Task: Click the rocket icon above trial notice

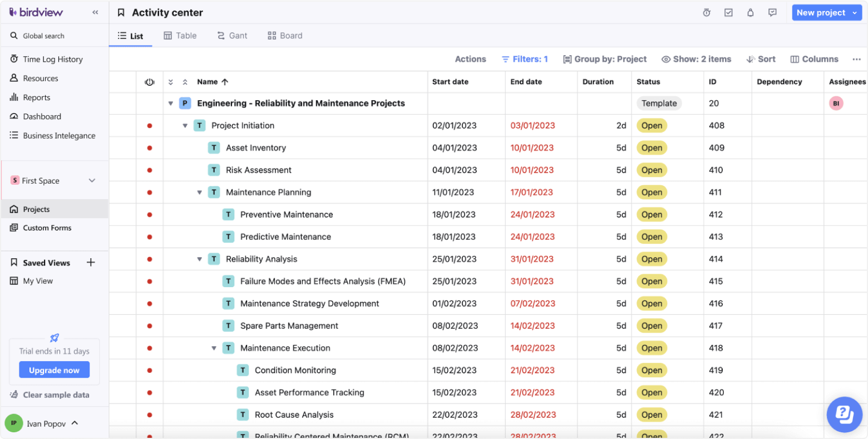Action: (55, 338)
